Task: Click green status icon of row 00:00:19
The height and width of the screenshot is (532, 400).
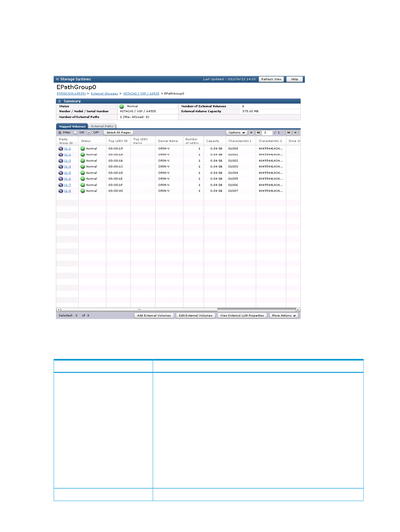Action: 83,149
